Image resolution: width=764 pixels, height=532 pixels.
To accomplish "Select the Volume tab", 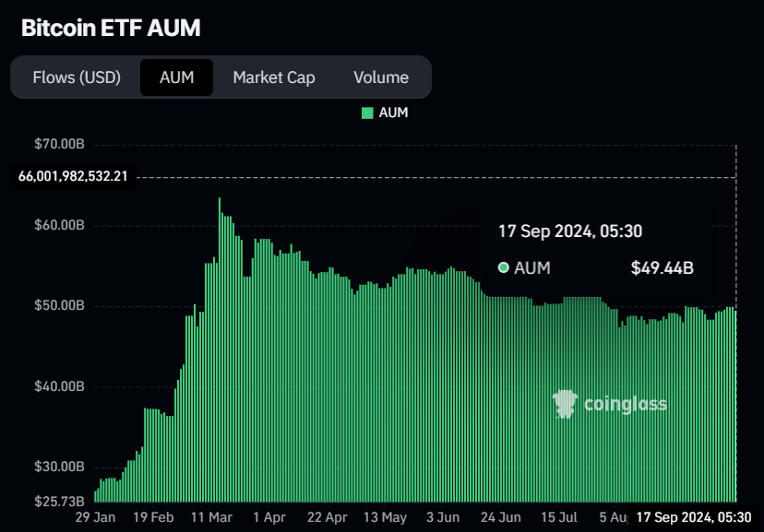I will pyautogui.click(x=380, y=77).
